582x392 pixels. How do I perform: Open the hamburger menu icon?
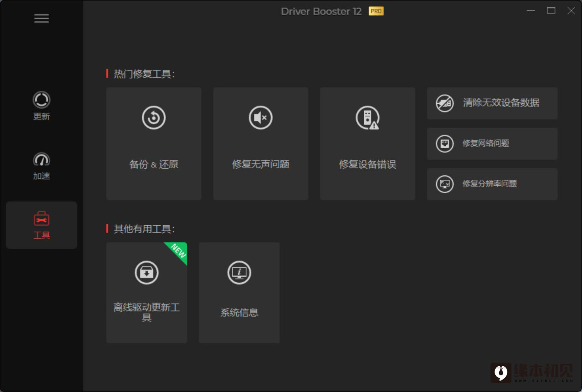point(42,19)
